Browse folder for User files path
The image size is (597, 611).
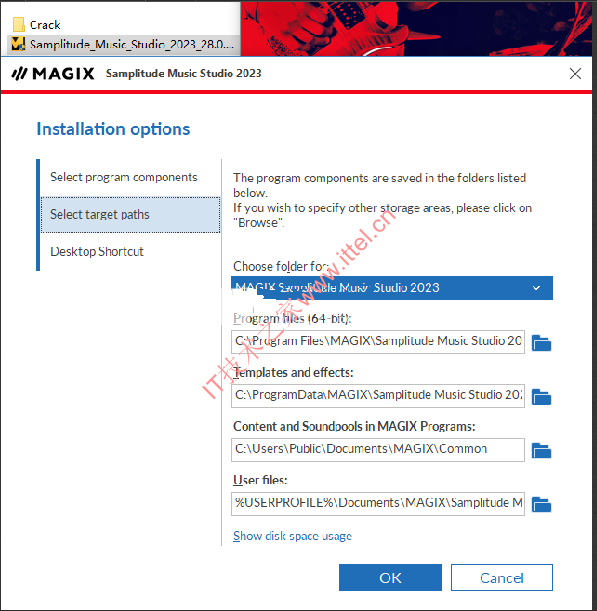pyautogui.click(x=541, y=504)
